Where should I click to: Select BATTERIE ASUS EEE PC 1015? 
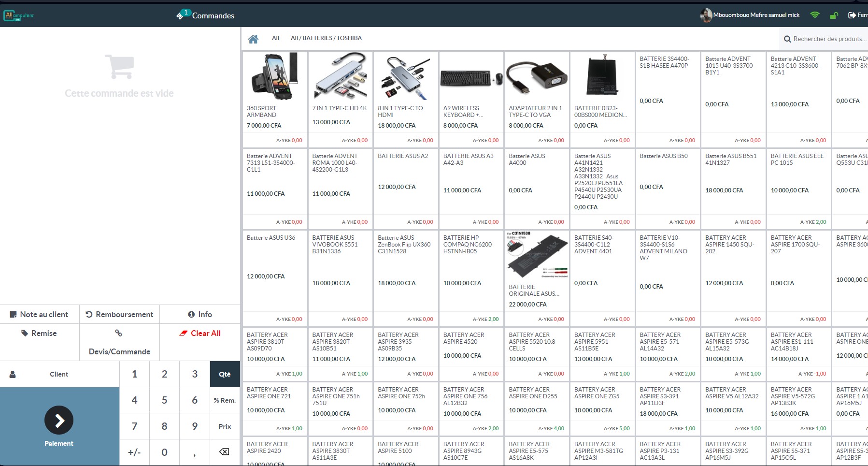(798, 189)
